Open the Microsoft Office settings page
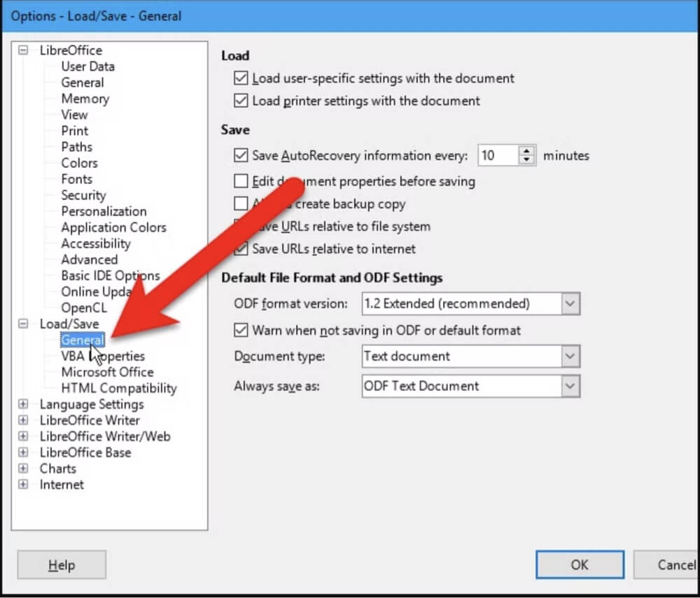This screenshot has width=700, height=598. click(x=107, y=372)
